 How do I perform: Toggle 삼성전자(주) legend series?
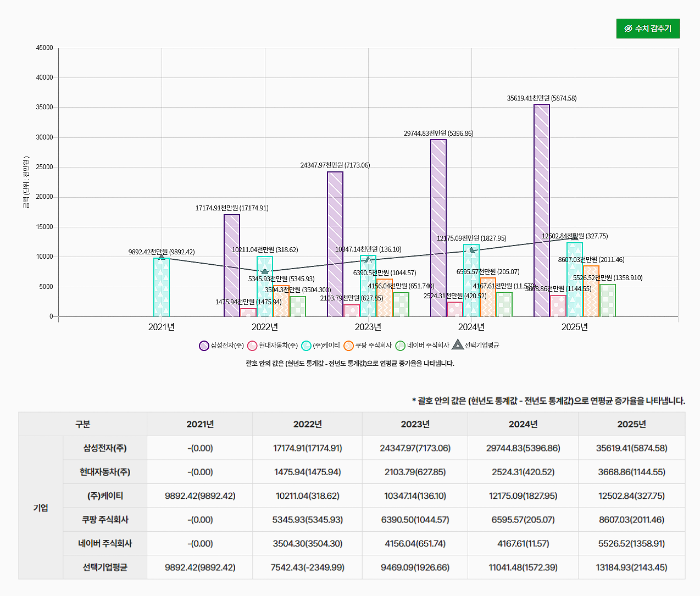pyautogui.click(x=221, y=346)
